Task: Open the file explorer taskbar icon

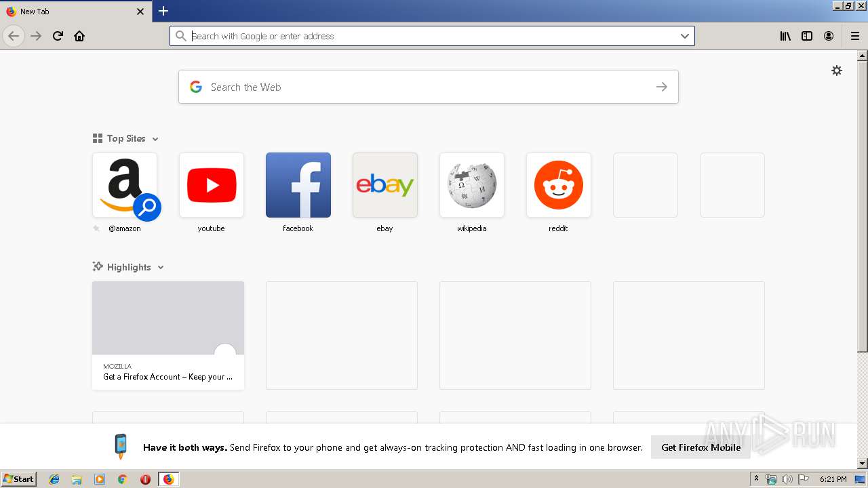Action: (x=77, y=479)
